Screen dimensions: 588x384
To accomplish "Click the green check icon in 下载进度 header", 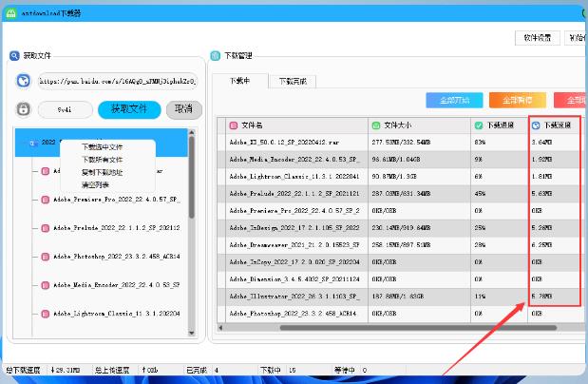I will click(479, 125).
